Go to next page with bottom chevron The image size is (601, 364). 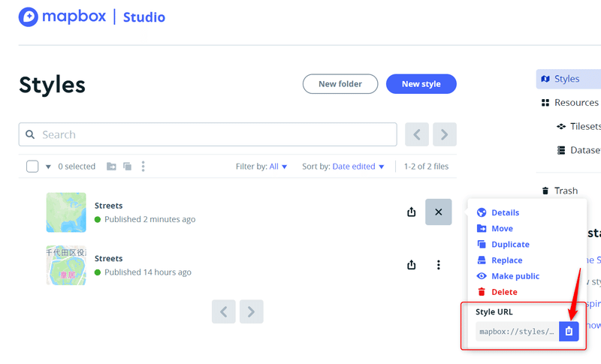pyautogui.click(x=252, y=311)
